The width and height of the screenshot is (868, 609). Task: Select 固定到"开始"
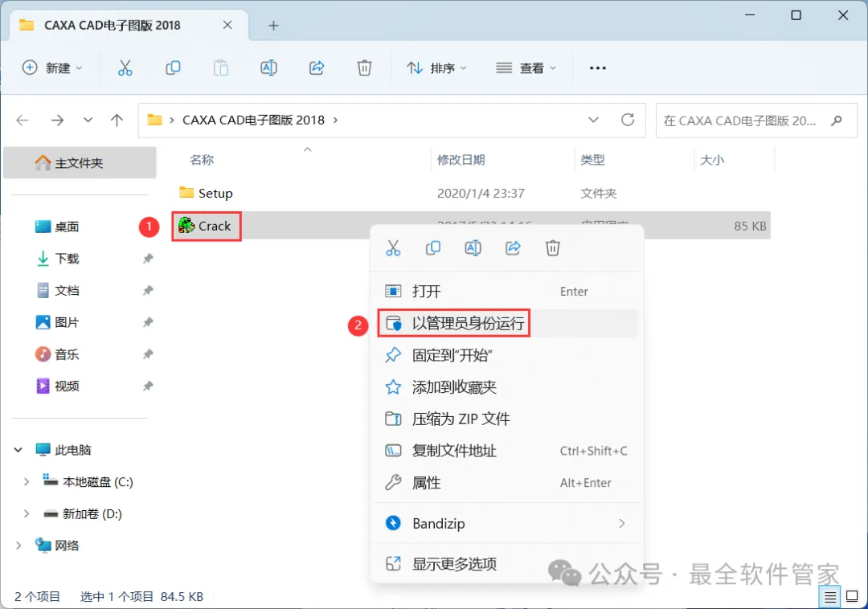click(x=507, y=355)
